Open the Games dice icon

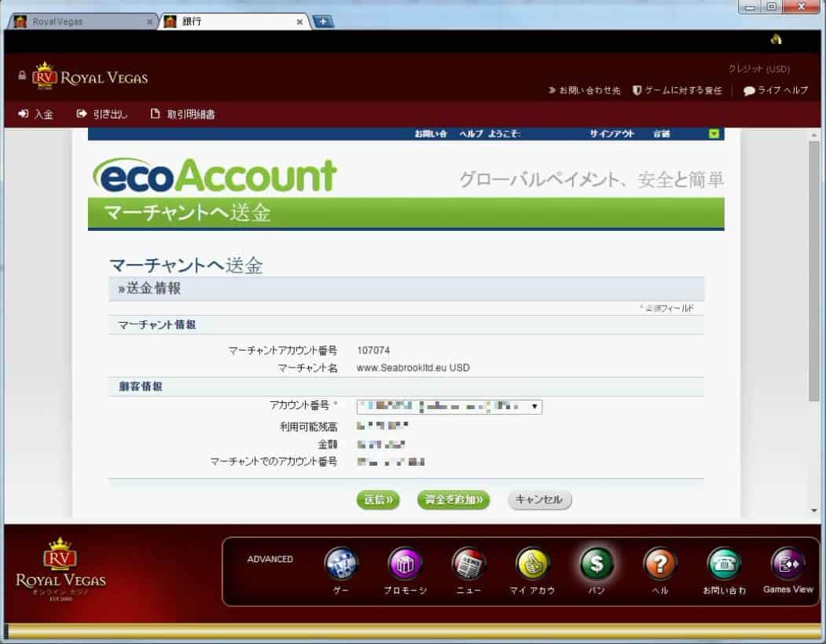tap(342, 564)
